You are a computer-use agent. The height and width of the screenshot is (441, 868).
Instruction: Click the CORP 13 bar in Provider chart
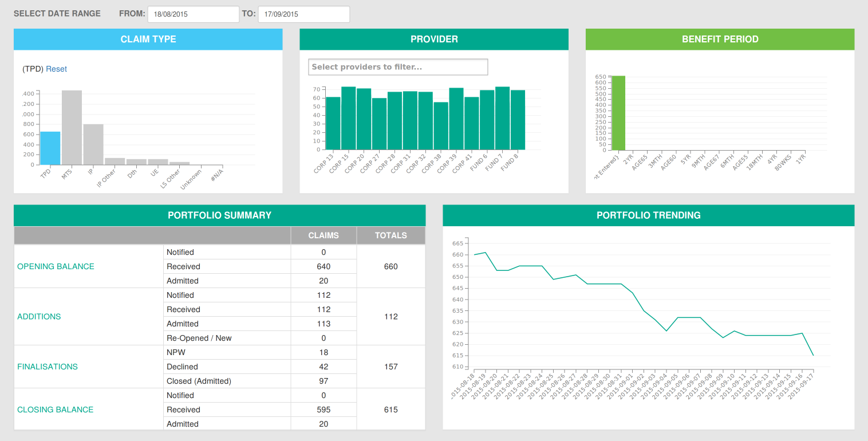[333, 123]
